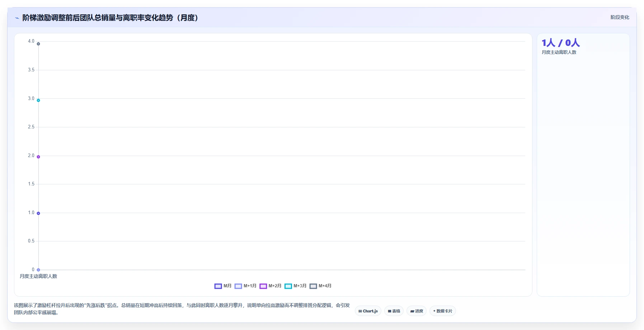Screen dimensions: 644x330
Task: Click the y-axis tick label 3.5
Action: tap(31, 70)
